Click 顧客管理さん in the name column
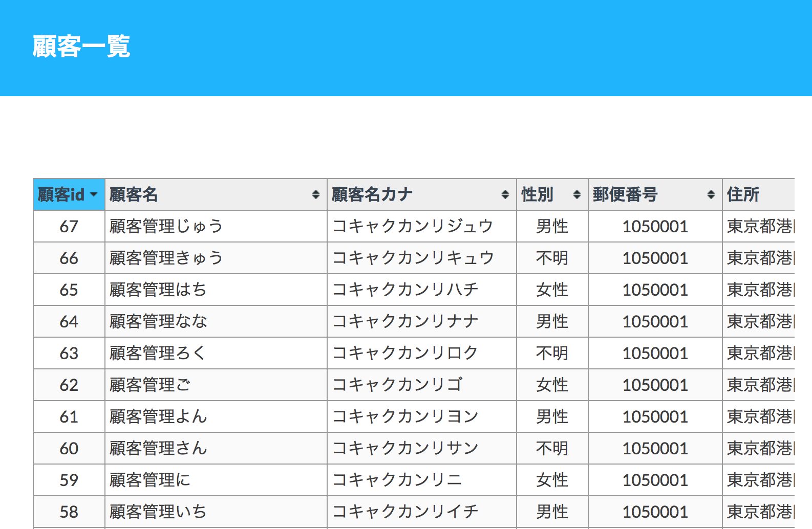The width and height of the screenshot is (812, 529). click(x=158, y=448)
